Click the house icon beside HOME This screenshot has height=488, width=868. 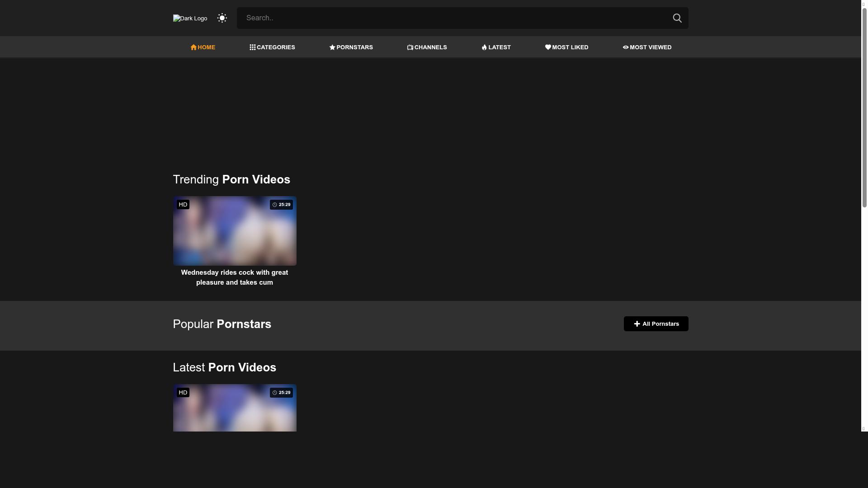tap(193, 47)
